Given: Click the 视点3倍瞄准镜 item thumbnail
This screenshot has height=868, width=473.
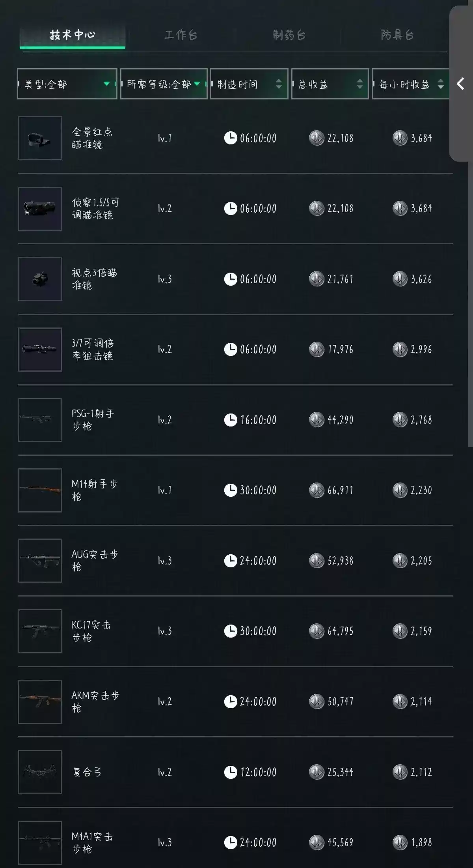Looking at the screenshot, I should coord(40,279).
